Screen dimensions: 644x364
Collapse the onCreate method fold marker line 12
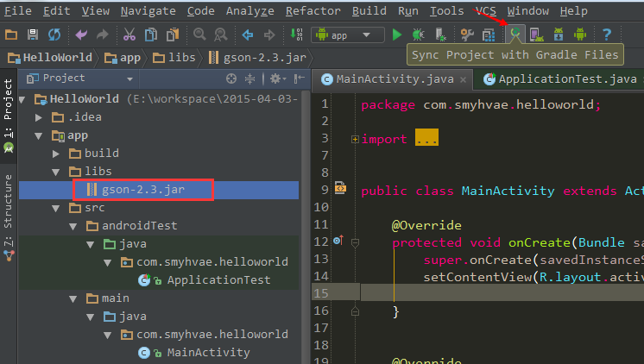pos(355,243)
